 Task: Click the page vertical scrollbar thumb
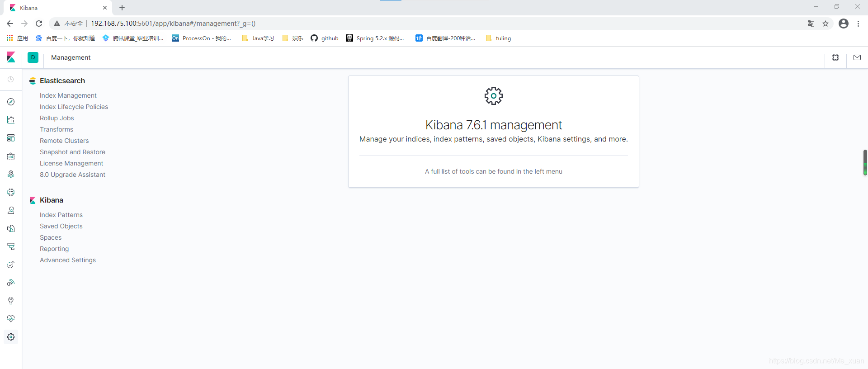pyautogui.click(x=865, y=163)
